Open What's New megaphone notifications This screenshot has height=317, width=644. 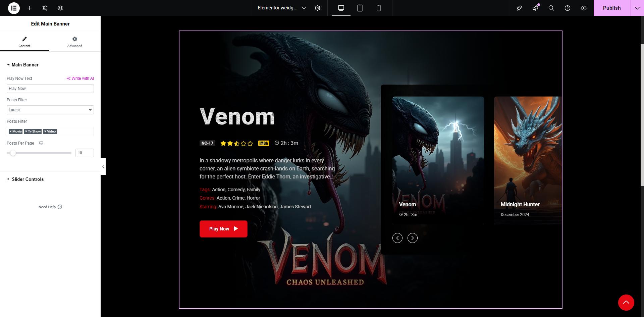pos(535,8)
